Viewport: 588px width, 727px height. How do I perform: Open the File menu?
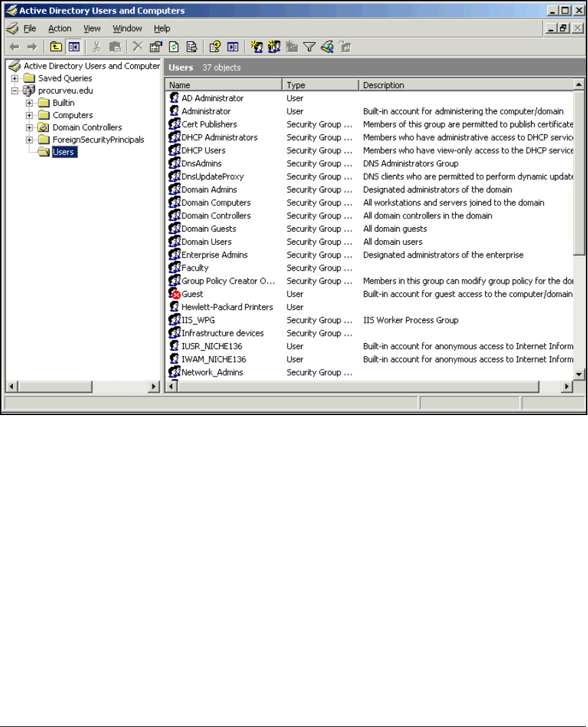click(x=30, y=28)
